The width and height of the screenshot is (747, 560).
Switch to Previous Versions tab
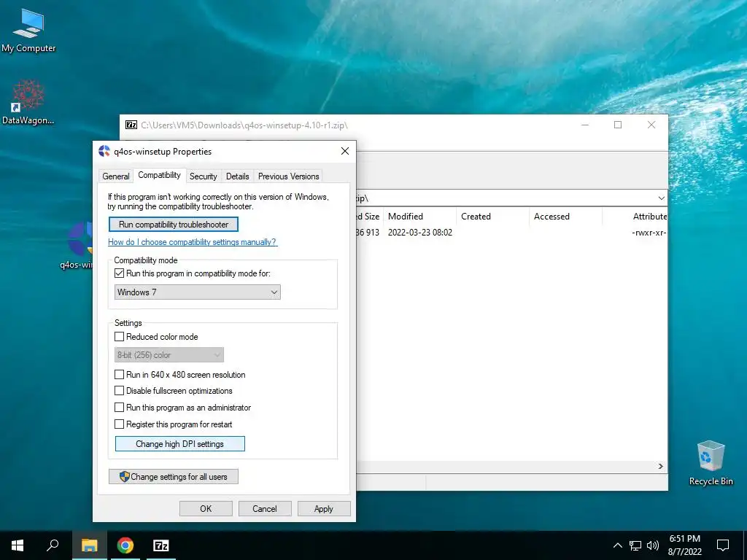[x=288, y=176]
